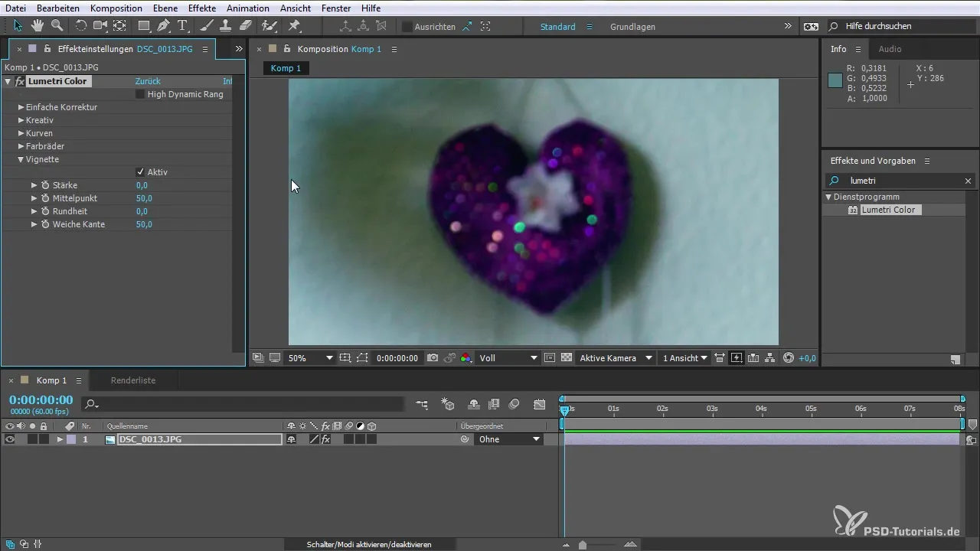980x551 pixels.
Task: Expand the Farbräder section
Action: [21, 146]
